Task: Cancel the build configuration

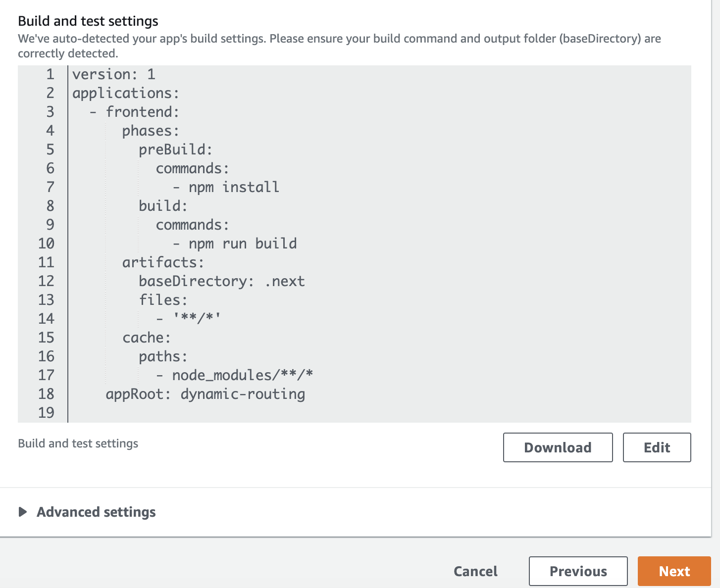Action: point(475,571)
